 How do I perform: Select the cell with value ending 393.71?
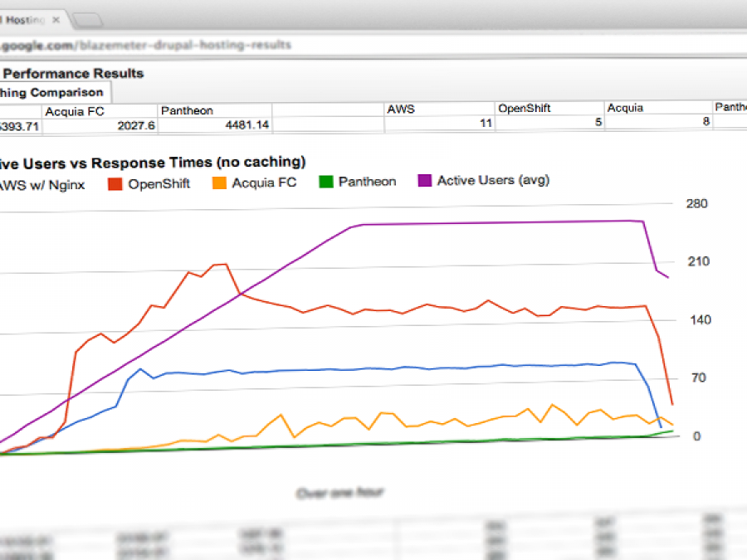tap(20, 127)
